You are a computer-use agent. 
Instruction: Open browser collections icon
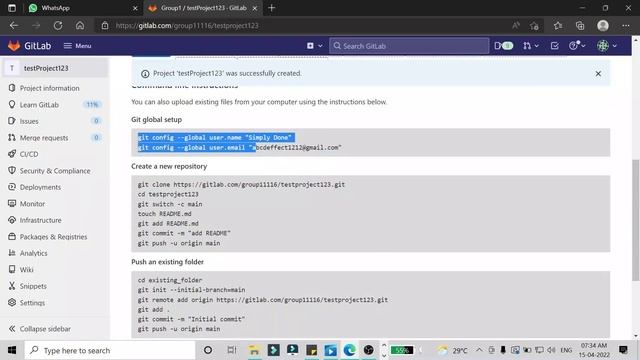coord(580,26)
